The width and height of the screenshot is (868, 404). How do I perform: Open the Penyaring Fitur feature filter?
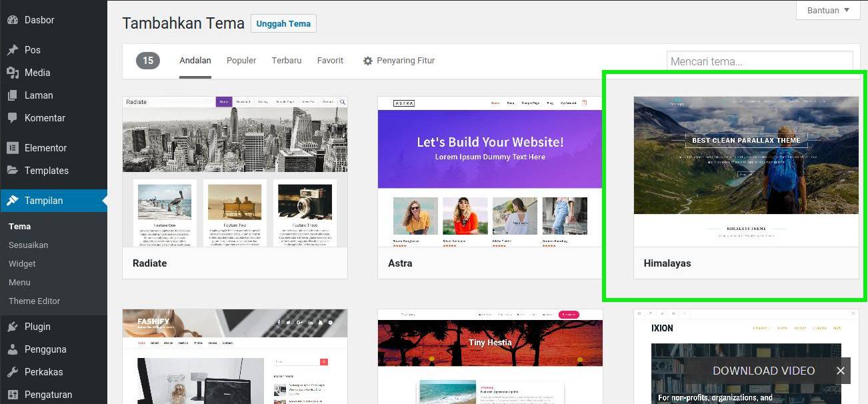click(x=399, y=61)
